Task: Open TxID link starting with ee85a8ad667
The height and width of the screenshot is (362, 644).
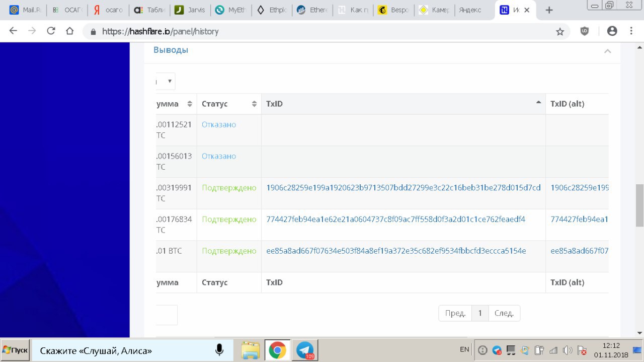Action: click(396, 251)
